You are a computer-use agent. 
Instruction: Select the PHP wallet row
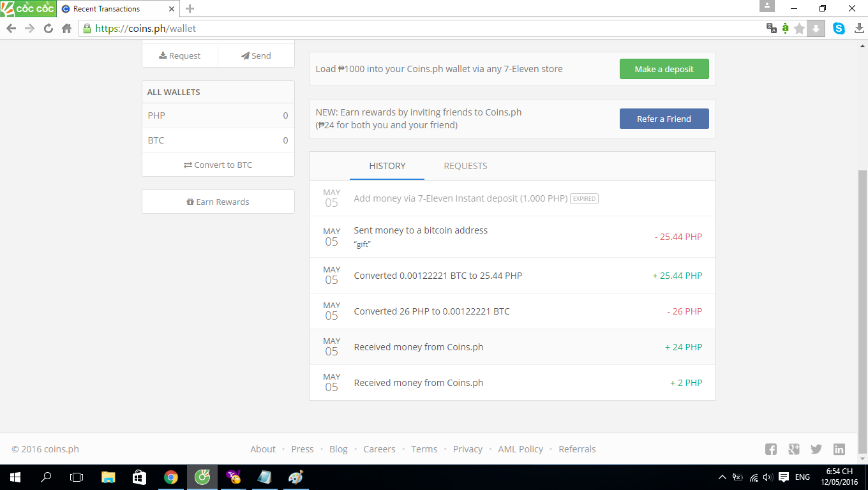(218, 115)
